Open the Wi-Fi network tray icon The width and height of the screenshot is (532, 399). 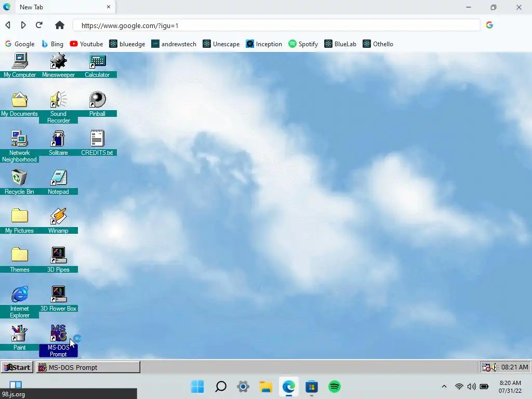[x=459, y=387]
